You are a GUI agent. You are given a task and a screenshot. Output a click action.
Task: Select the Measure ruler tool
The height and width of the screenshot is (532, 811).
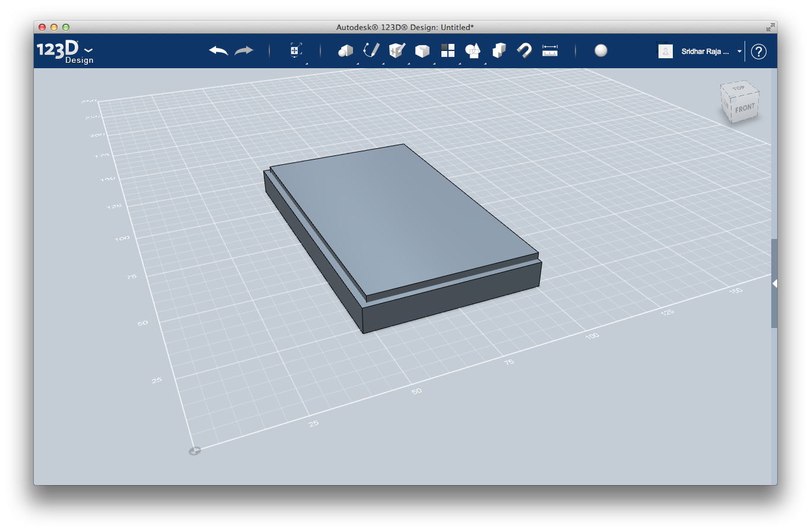tap(550, 51)
